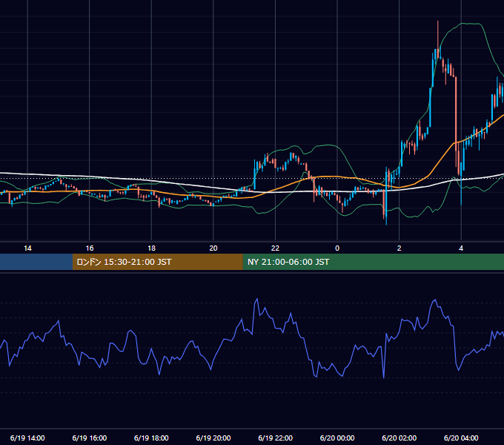The height and width of the screenshot is (445, 504).
Task: Click the 6/19 16:00 date label
Action: pos(90,438)
